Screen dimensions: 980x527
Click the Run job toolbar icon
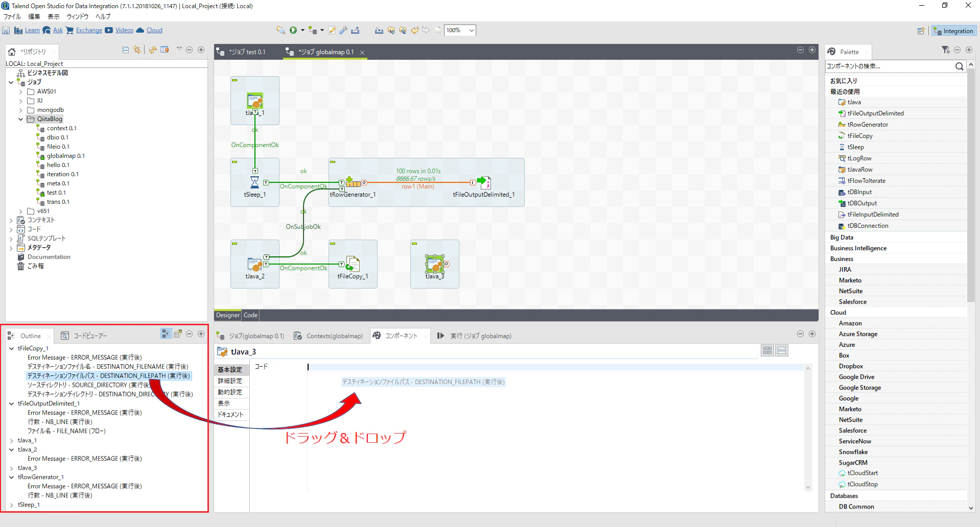click(293, 30)
